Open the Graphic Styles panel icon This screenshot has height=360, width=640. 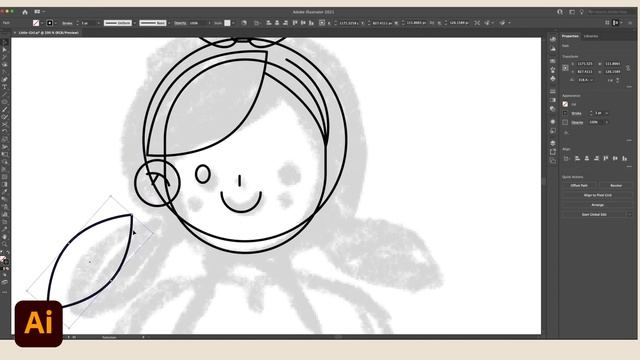click(553, 131)
